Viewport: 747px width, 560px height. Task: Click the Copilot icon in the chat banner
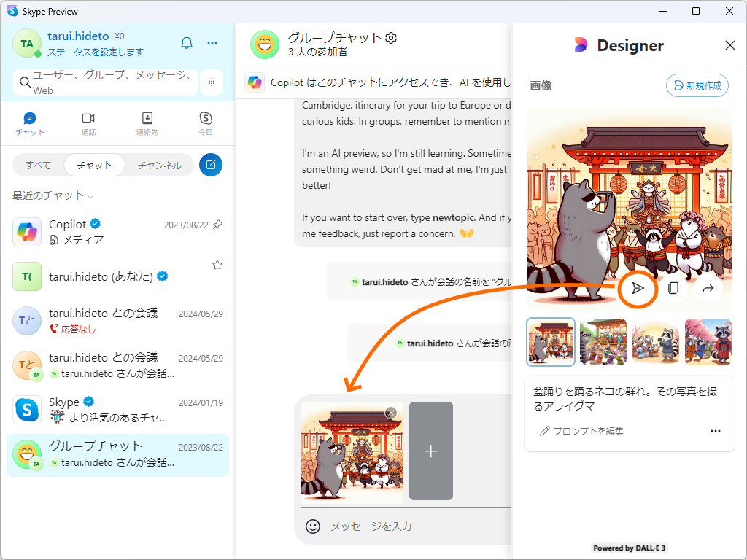click(255, 82)
